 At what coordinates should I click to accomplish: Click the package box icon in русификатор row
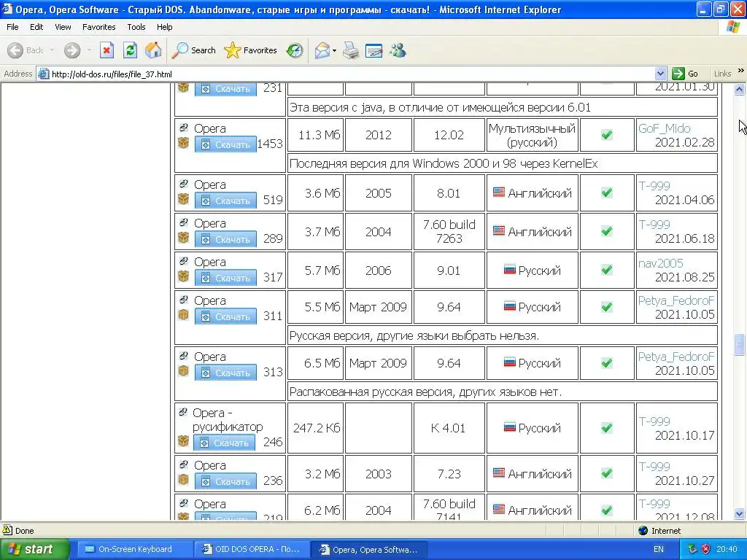pos(183,441)
